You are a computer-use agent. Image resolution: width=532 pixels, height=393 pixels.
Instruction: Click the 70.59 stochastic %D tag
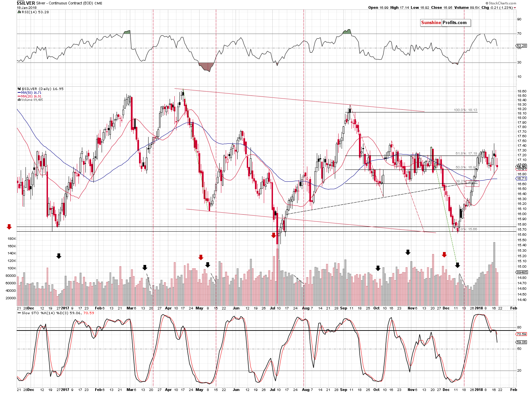click(521, 334)
